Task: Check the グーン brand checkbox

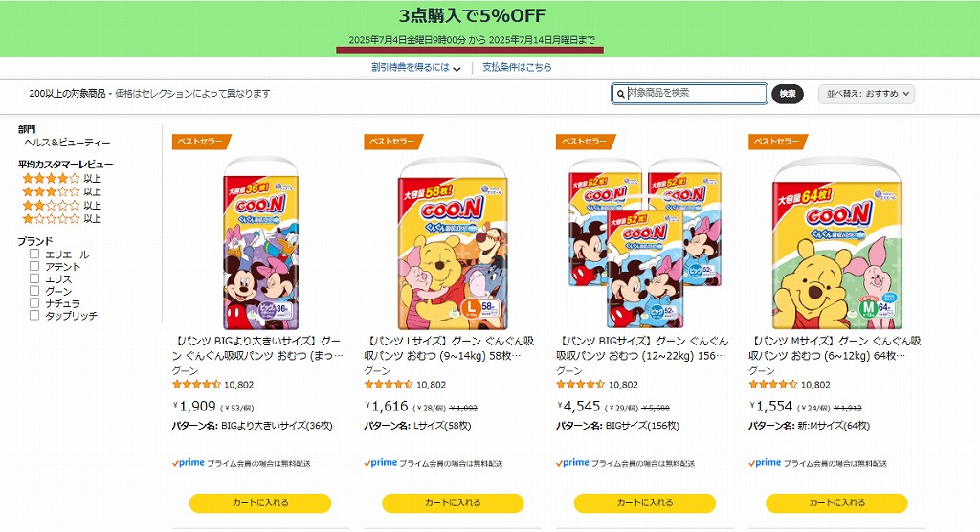Action: pos(34,291)
